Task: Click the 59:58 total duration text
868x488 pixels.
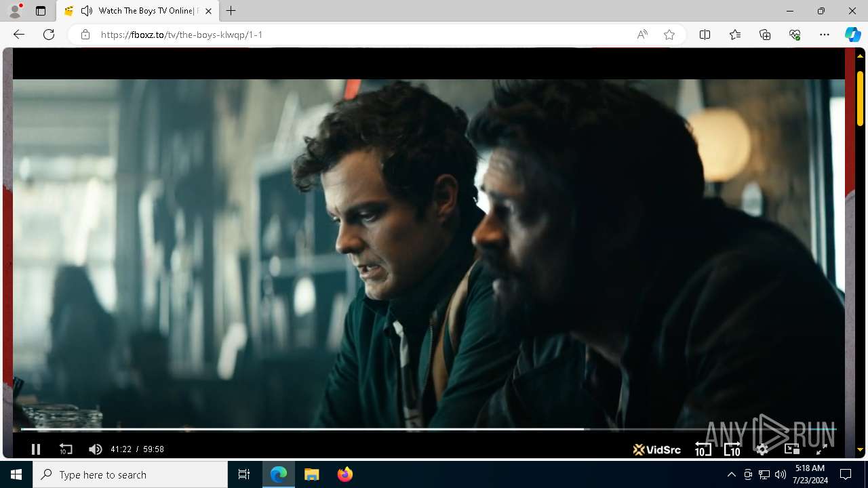Action: [x=153, y=449]
